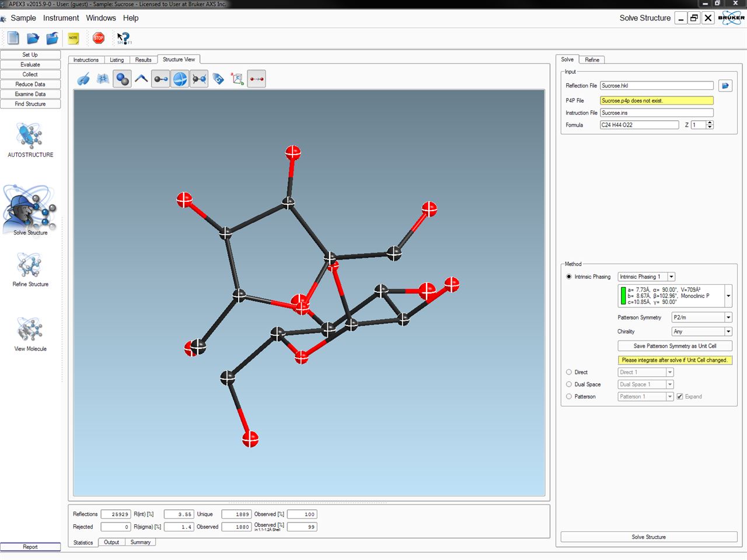The width and height of the screenshot is (747, 560).
Task: Select the Direct method radio button
Action: click(569, 372)
